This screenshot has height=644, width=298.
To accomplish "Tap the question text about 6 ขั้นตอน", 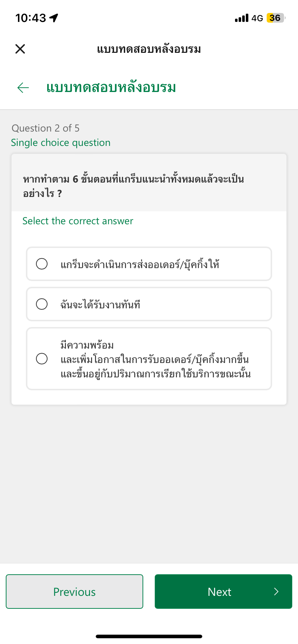I will point(134,186).
